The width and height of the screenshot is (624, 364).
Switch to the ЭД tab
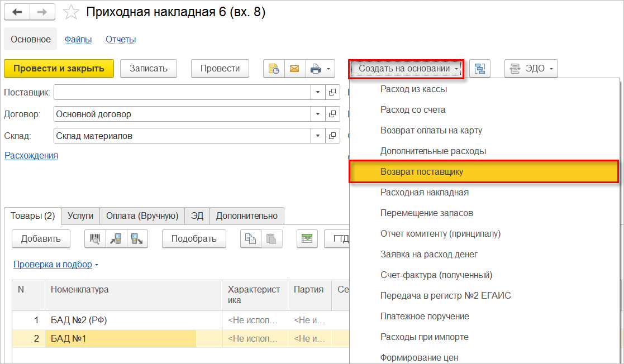[x=197, y=215]
